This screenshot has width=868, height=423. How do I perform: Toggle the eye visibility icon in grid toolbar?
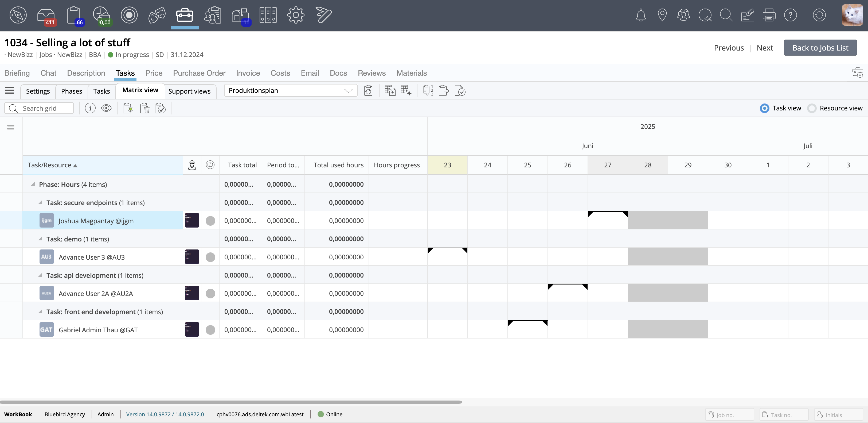[x=106, y=108]
